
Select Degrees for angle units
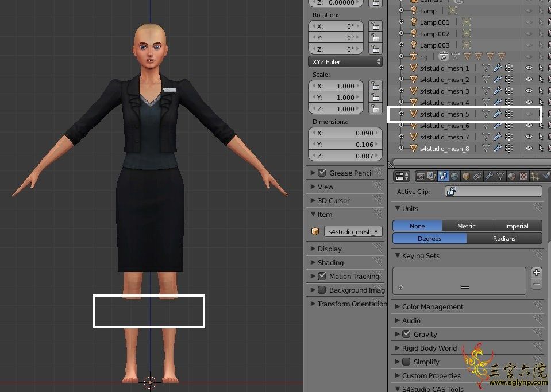pyautogui.click(x=429, y=239)
